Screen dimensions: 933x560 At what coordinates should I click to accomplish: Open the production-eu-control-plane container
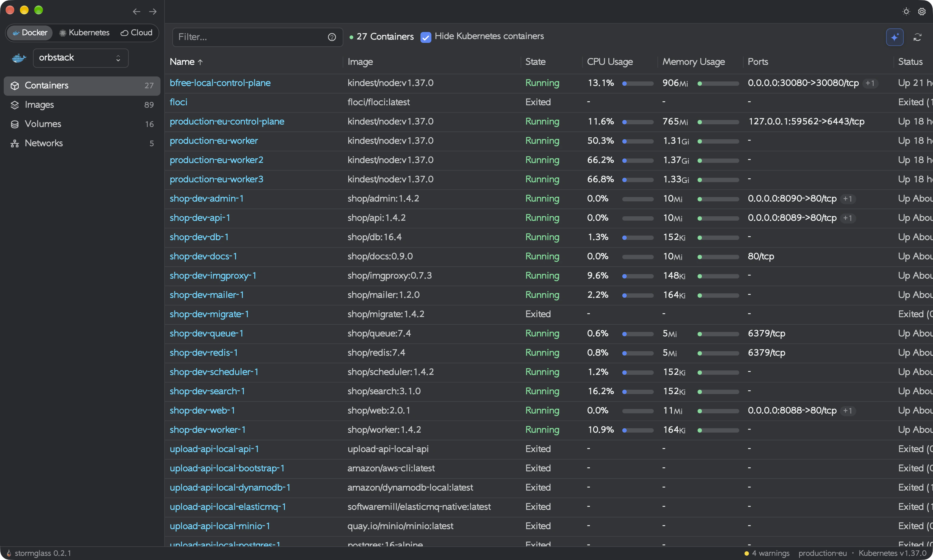click(226, 122)
